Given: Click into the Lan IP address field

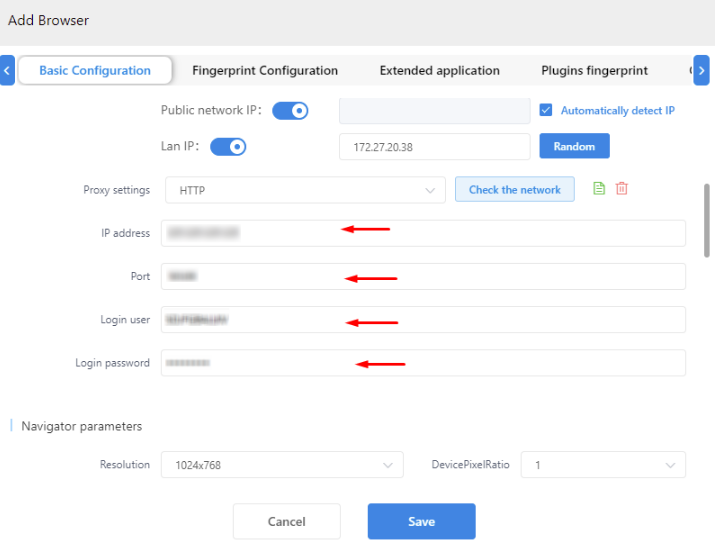Looking at the screenshot, I should click(434, 147).
